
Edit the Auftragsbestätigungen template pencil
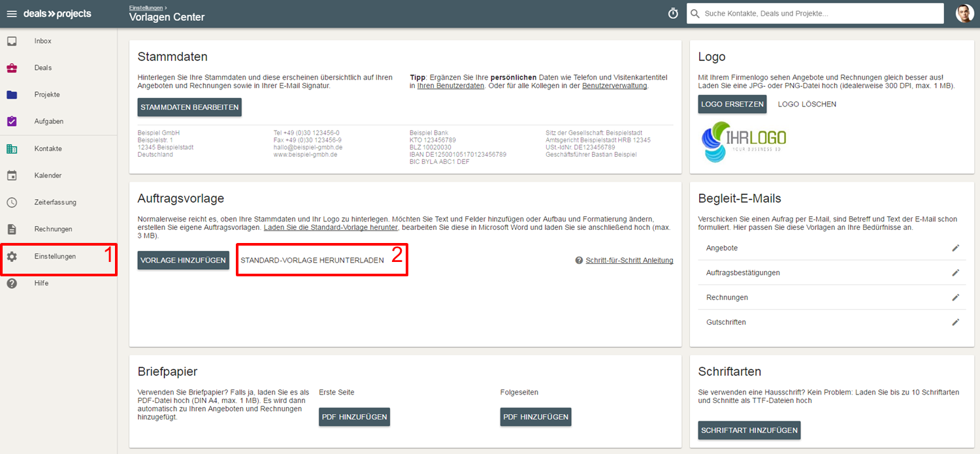956,273
